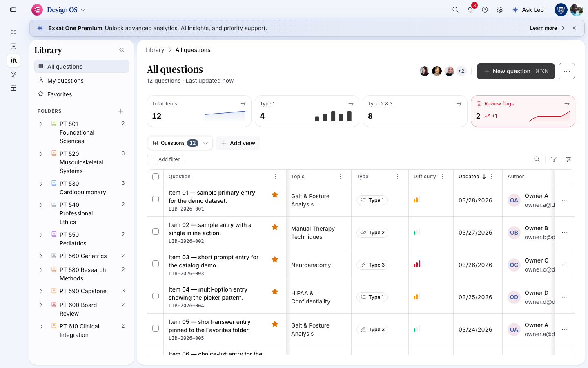Open the document icon in left rail
This screenshot has width=588, height=368.
(13, 47)
